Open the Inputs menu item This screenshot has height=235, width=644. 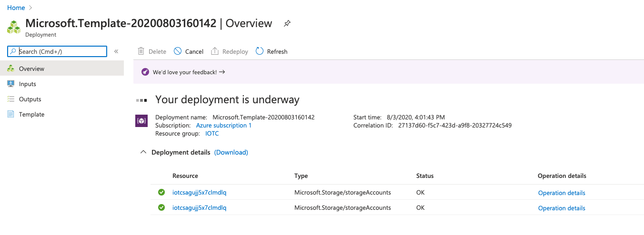(62, 84)
